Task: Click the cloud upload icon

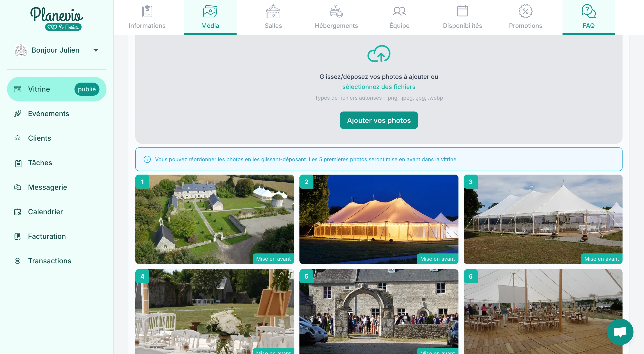Action: coord(379,54)
